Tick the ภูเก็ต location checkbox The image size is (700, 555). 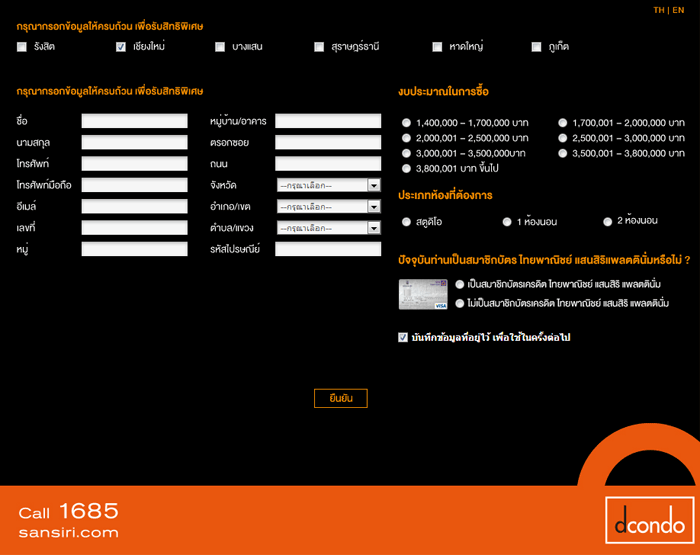(537, 47)
